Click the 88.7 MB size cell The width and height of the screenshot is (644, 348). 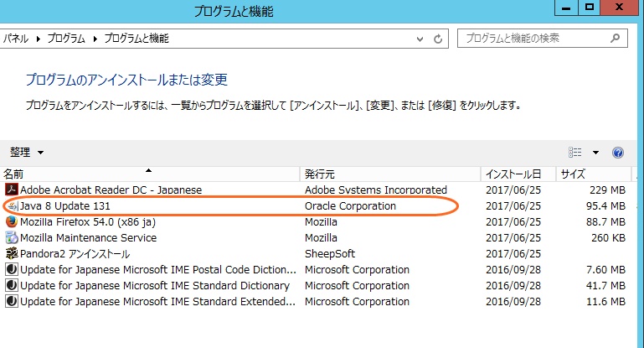click(605, 221)
